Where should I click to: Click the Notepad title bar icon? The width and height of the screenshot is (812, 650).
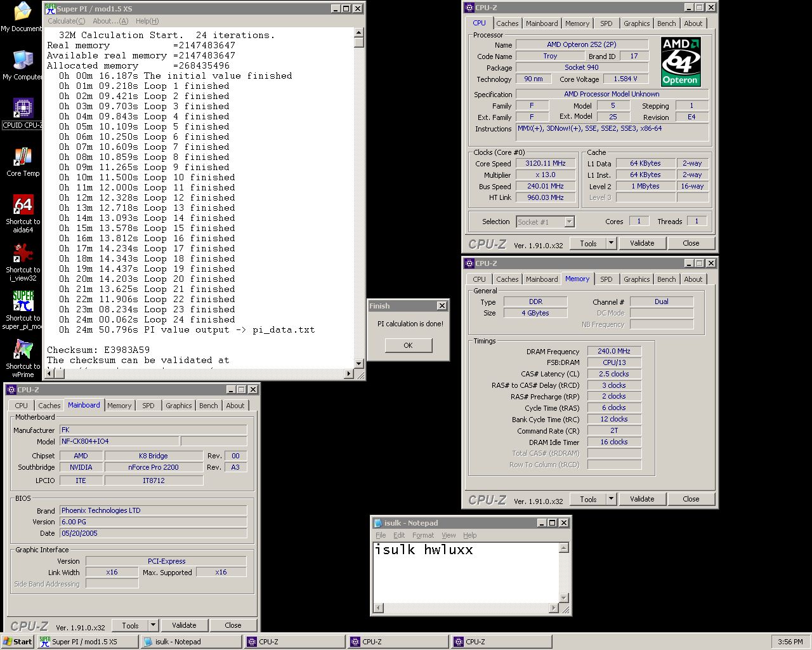[x=377, y=523]
